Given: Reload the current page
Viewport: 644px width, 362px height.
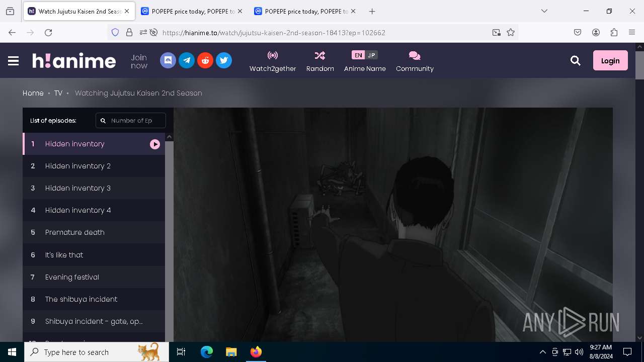Looking at the screenshot, I should tap(48, 32).
